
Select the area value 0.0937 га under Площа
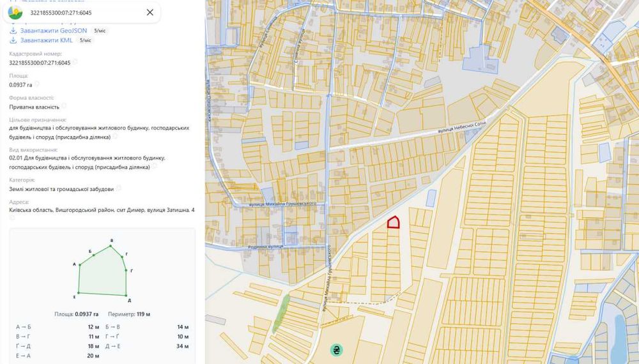[x=20, y=85]
